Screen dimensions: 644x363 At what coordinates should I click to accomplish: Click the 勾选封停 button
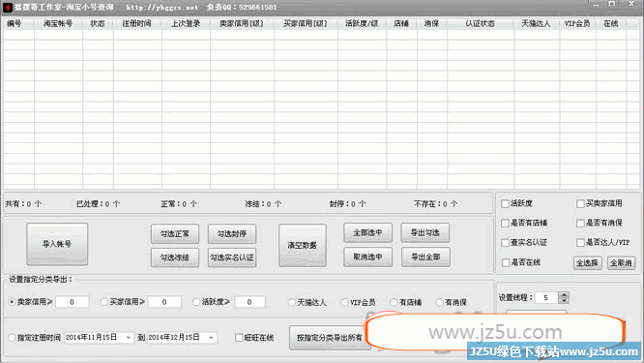(x=232, y=234)
